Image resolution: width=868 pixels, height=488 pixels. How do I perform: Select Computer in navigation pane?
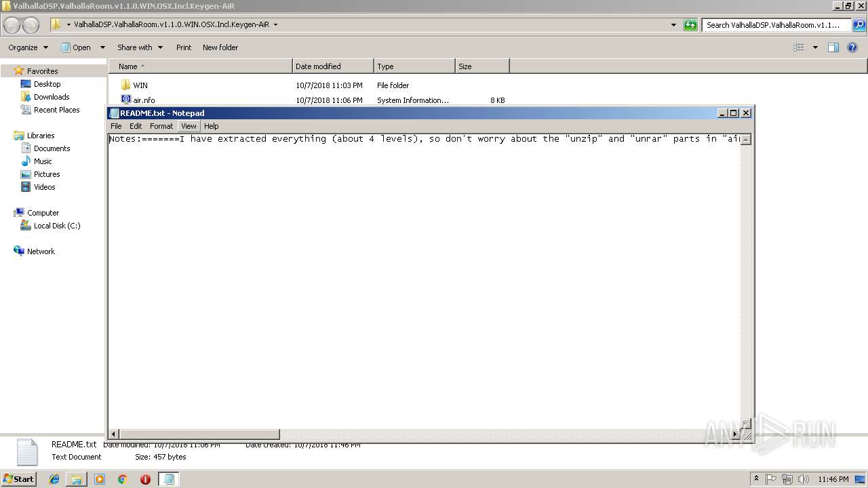(x=43, y=213)
